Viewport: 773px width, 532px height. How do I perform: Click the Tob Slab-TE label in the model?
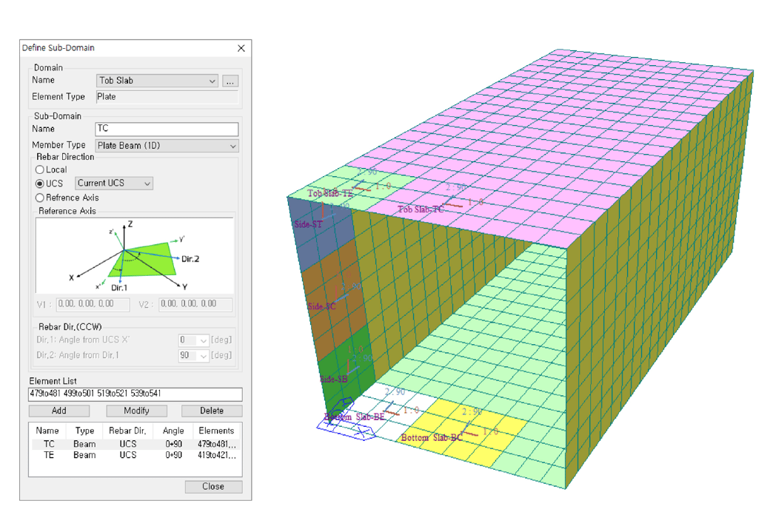330,193
